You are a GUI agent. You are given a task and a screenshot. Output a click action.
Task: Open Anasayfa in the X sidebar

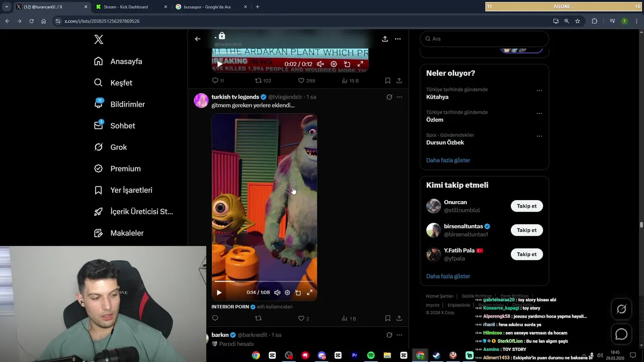click(118, 61)
